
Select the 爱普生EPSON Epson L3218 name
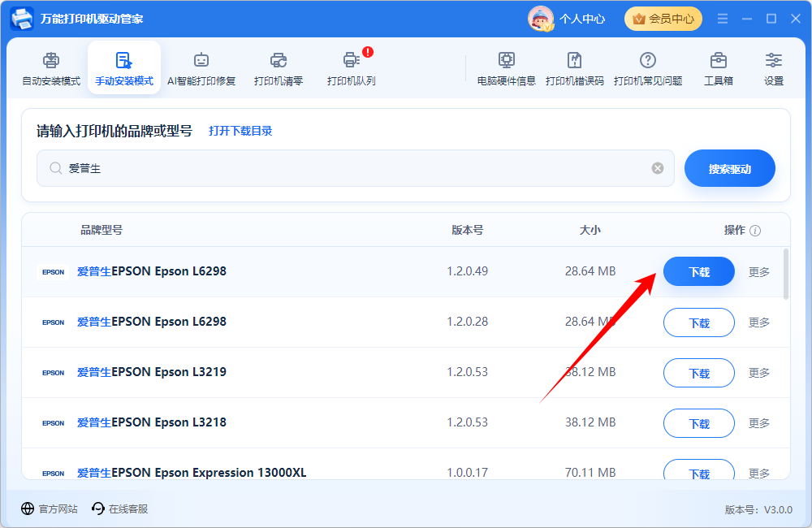pos(152,422)
